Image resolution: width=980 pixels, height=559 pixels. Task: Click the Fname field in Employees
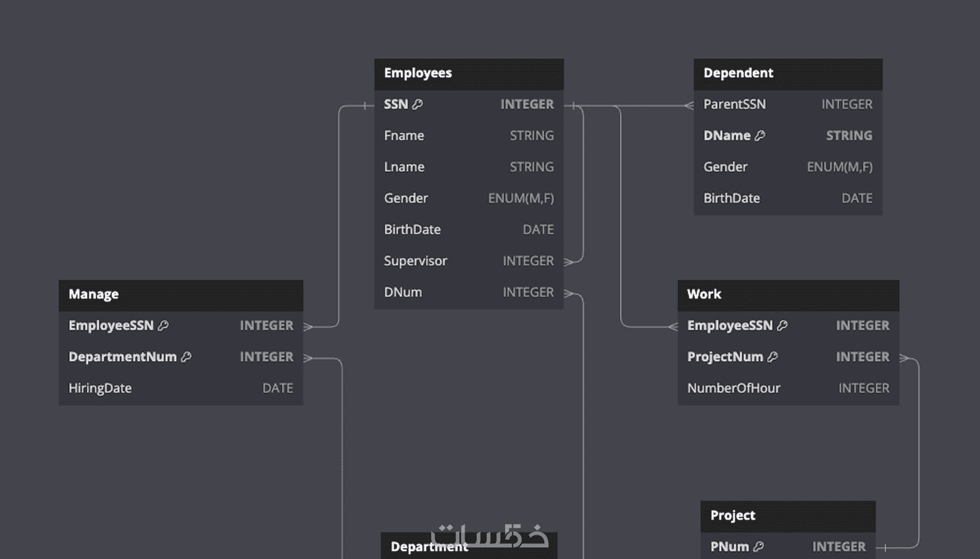pos(404,135)
